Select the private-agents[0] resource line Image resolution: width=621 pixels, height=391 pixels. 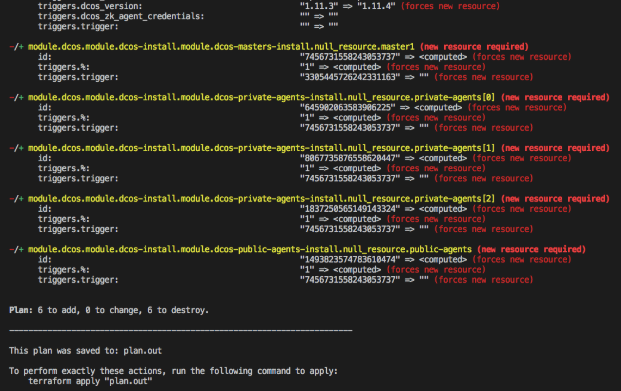coord(261,97)
